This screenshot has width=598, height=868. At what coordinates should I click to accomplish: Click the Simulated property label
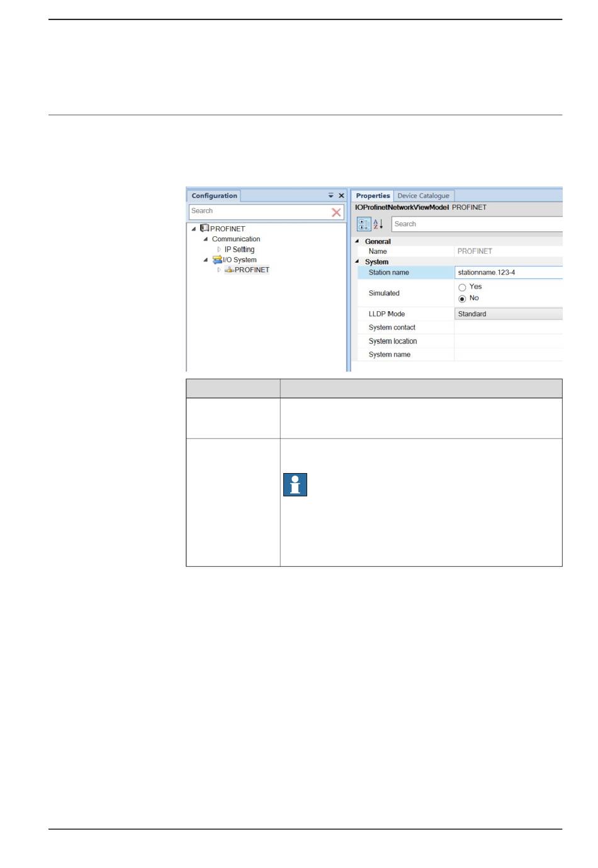[384, 294]
